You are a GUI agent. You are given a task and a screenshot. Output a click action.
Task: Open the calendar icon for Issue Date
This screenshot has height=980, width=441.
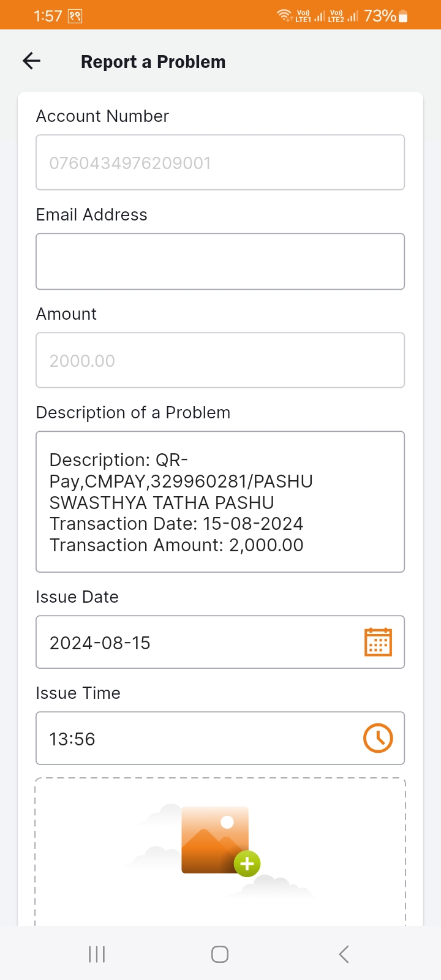point(378,642)
